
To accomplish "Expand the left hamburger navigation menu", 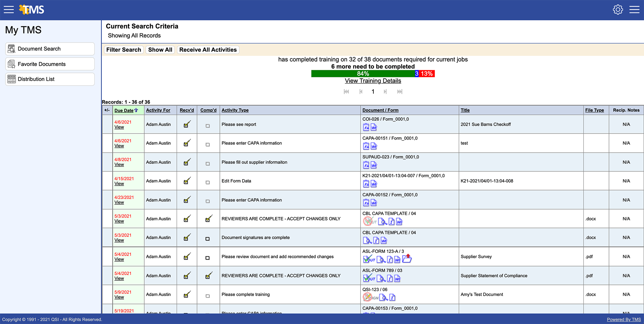I will tap(9, 10).
